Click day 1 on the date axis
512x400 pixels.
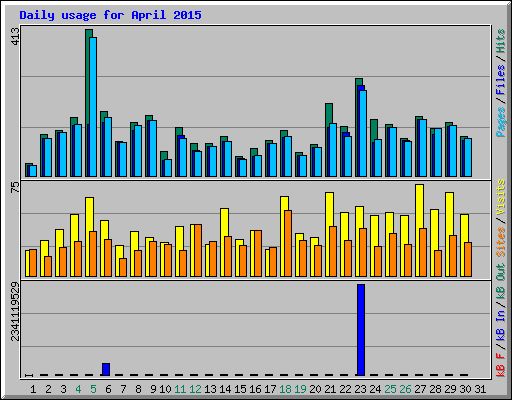[x=33, y=389]
